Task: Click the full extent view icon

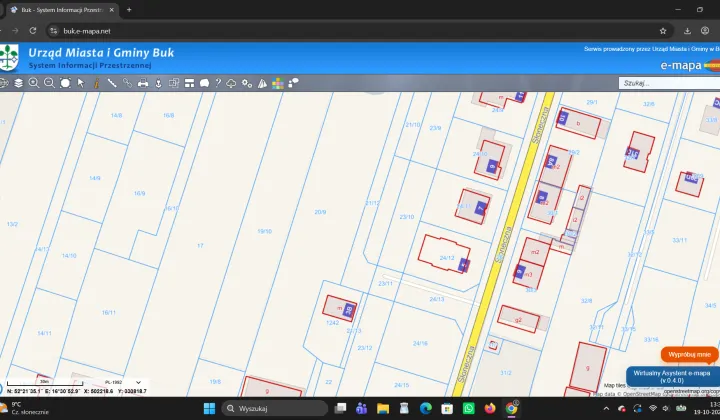Action: (65, 83)
